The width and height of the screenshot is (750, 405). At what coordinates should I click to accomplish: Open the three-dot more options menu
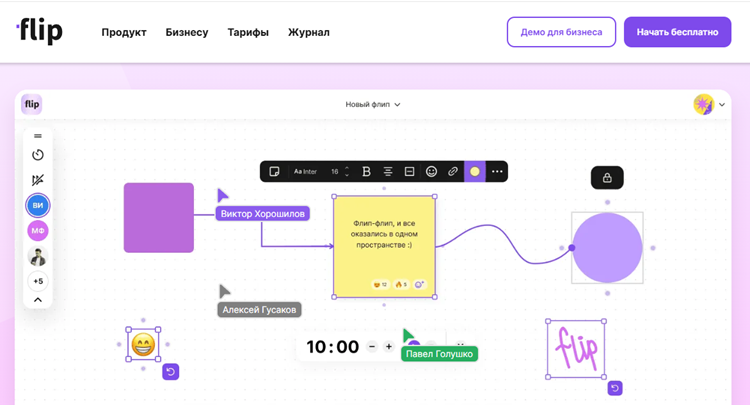click(497, 172)
